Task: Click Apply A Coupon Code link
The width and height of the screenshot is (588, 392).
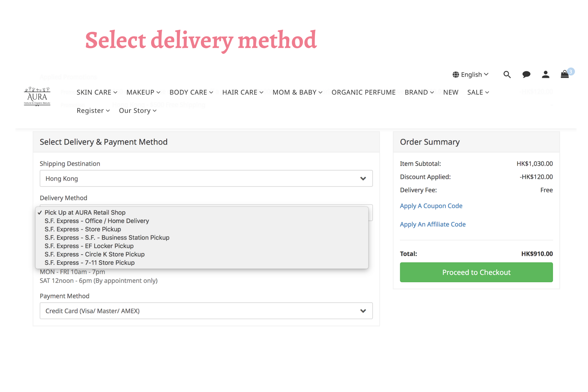Action: (x=431, y=206)
